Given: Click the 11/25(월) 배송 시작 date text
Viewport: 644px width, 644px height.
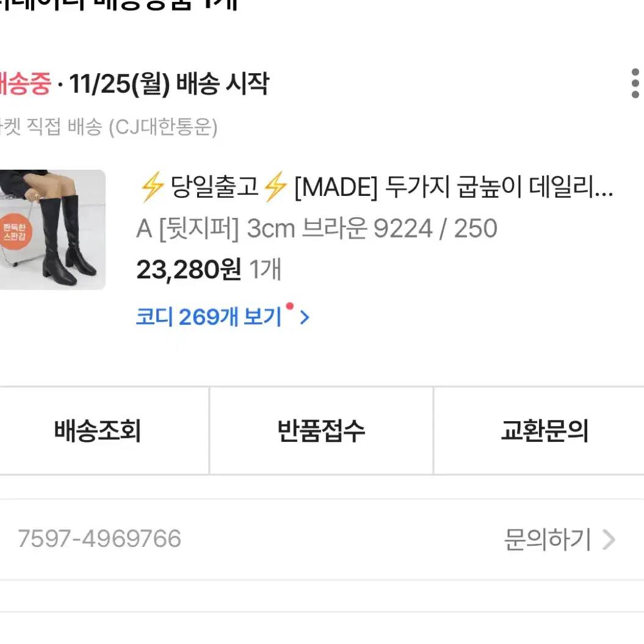Looking at the screenshot, I should pyautogui.click(x=168, y=84).
